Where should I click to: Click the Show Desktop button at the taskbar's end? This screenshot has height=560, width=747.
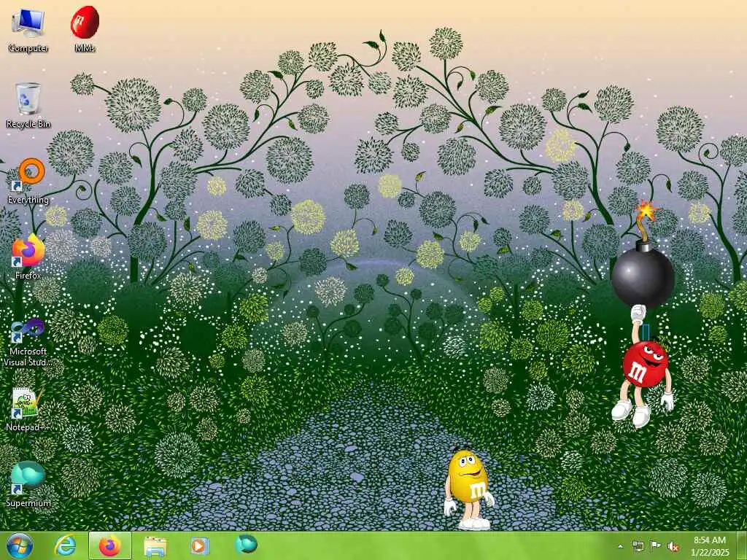pos(741,545)
